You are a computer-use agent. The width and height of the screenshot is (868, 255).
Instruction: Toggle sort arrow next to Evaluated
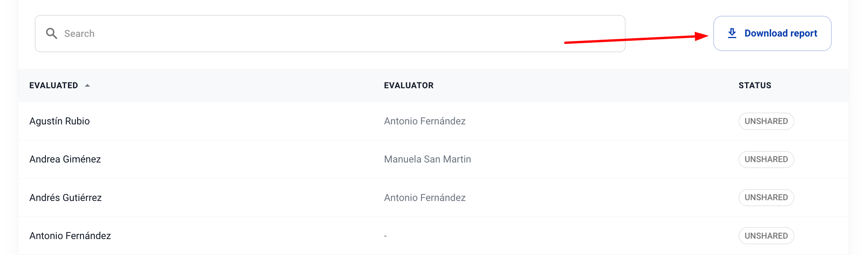pyautogui.click(x=87, y=86)
